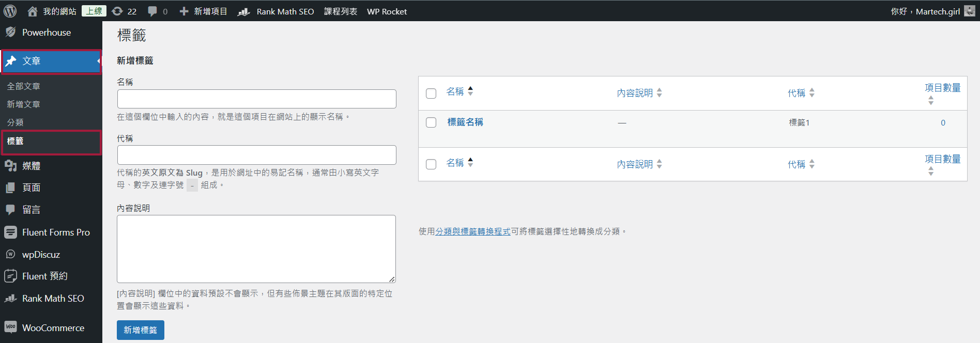Open the WooCommerce icon in sidebar
Screen dimensions: 980x343
pos(11,327)
